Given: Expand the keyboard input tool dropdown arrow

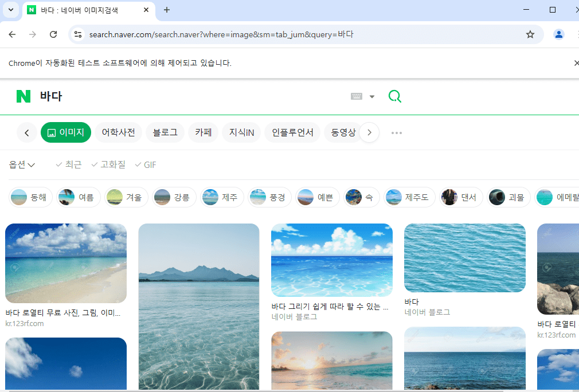Looking at the screenshot, I should 372,97.
